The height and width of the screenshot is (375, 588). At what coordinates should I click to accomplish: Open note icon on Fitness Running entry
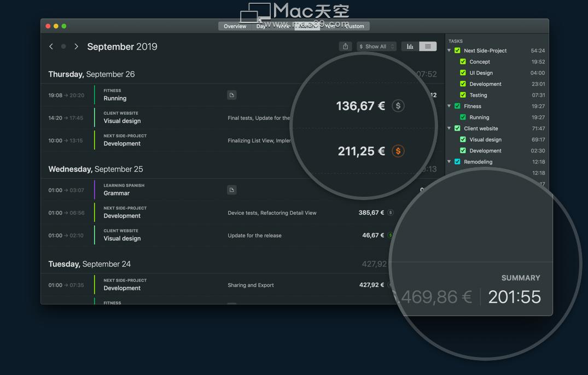(x=232, y=95)
